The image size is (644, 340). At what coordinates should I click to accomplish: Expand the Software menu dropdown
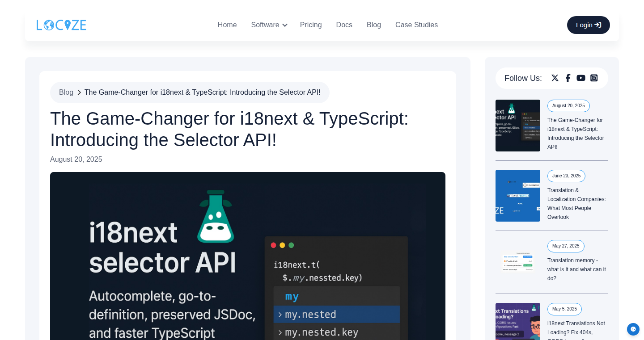[269, 25]
